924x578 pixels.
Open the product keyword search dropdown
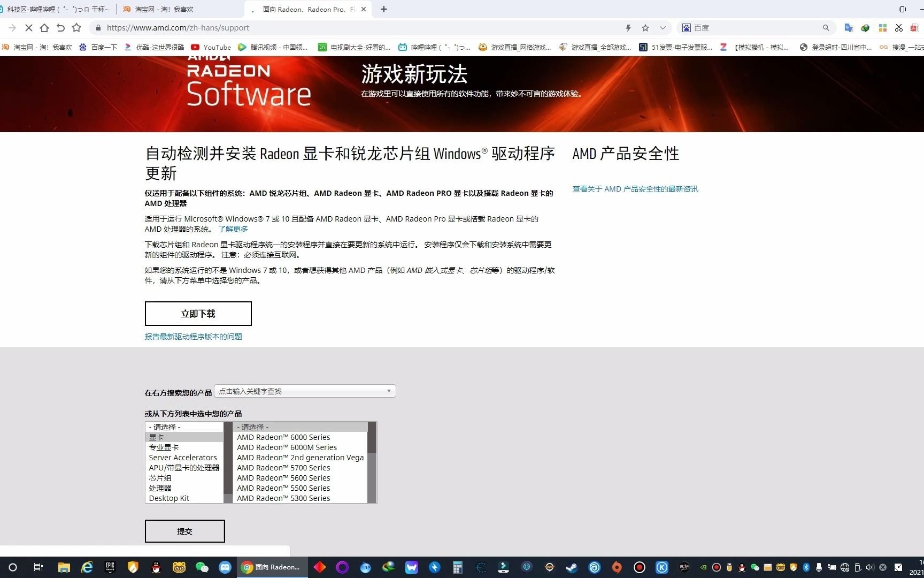305,391
